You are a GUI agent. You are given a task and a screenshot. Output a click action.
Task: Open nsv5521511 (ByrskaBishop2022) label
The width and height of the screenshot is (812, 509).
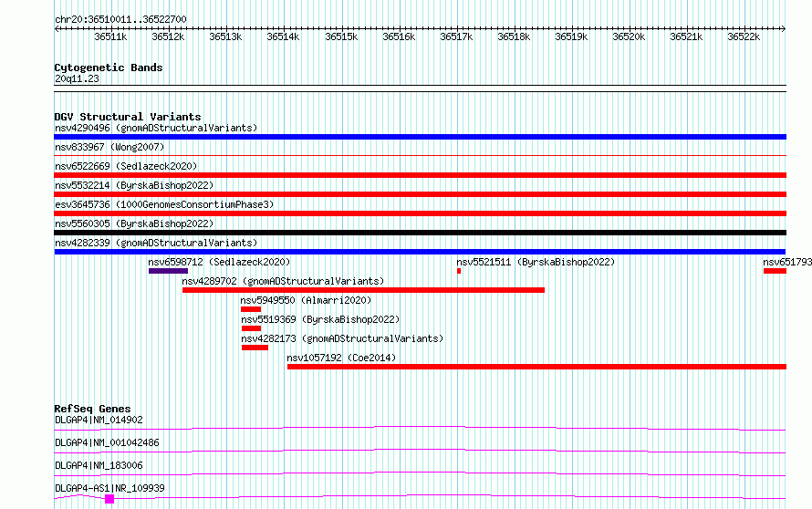click(536, 262)
